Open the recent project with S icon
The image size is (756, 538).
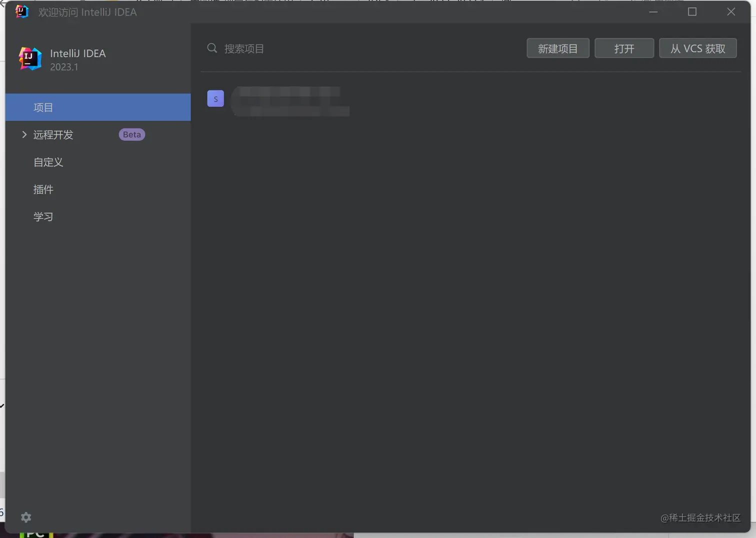coord(215,98)
